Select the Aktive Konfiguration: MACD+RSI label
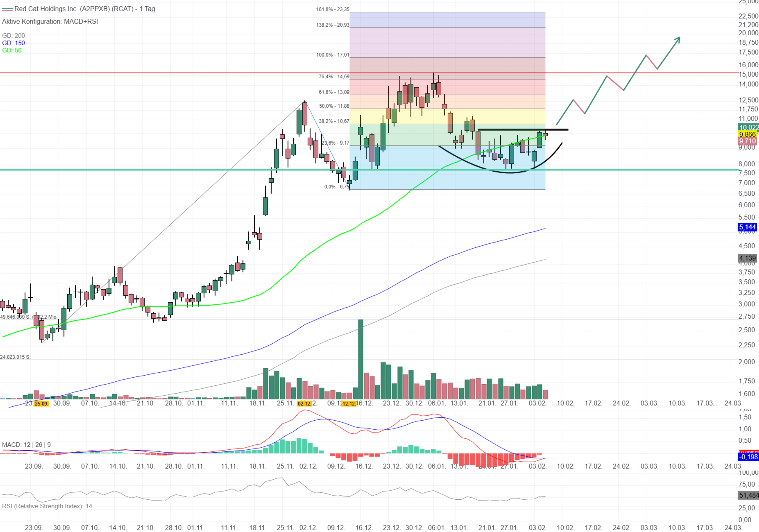 click(x=50, y=22)
